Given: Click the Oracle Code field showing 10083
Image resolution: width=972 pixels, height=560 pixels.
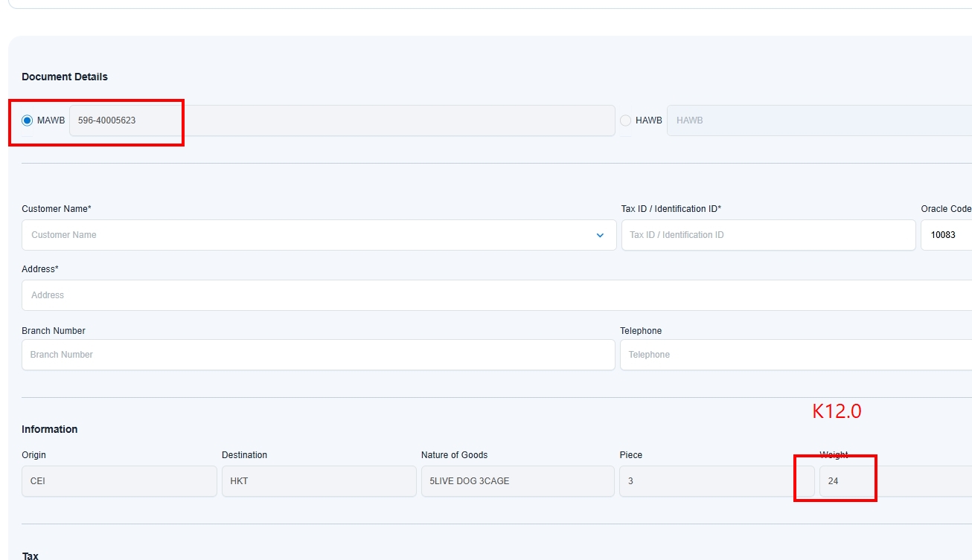Looking at the screenshot, I should (x=947, y=235).
